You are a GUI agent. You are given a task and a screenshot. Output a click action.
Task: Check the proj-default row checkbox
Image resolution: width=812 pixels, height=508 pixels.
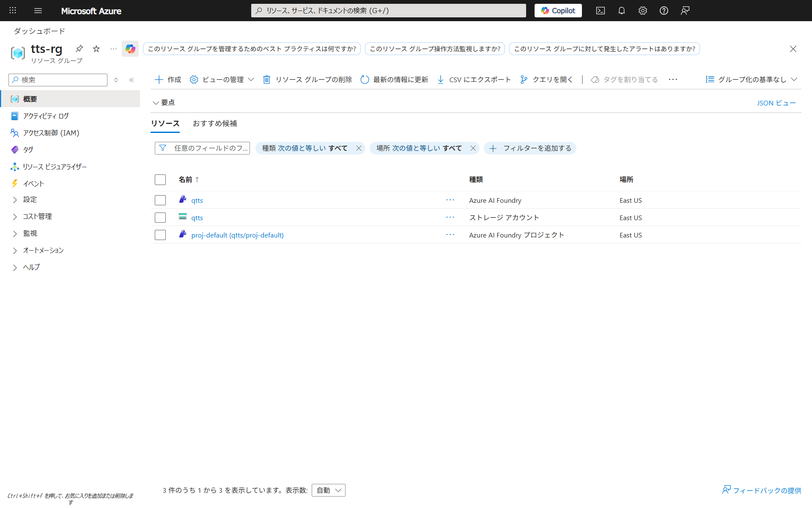click(160, 235)
